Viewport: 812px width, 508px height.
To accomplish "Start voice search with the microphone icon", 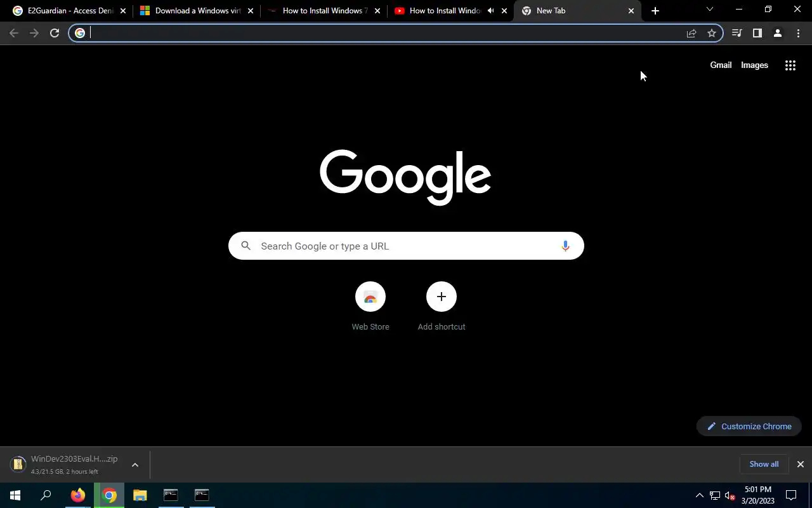I will tap(565, 246).
